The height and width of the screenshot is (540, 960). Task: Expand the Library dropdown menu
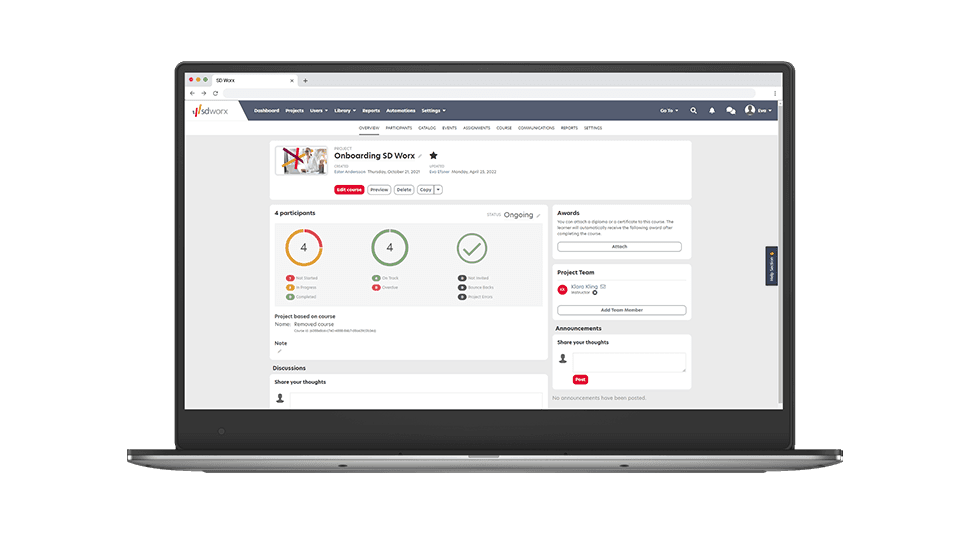(345, 111)
